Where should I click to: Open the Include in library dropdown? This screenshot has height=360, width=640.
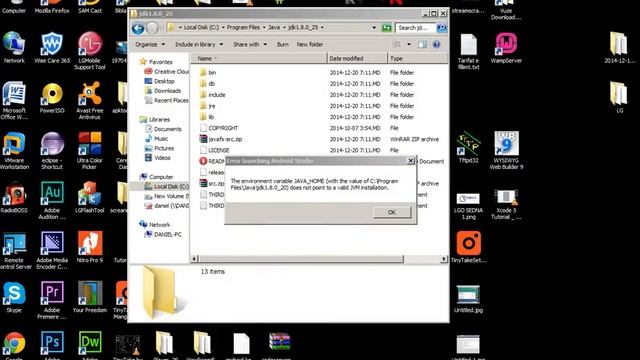199,44
